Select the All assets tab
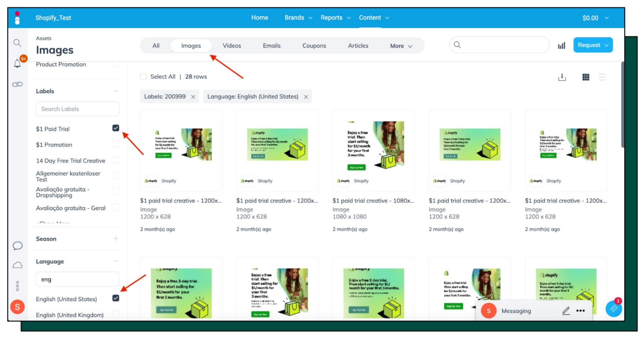644x339 pixels. [x=156, y=46]
